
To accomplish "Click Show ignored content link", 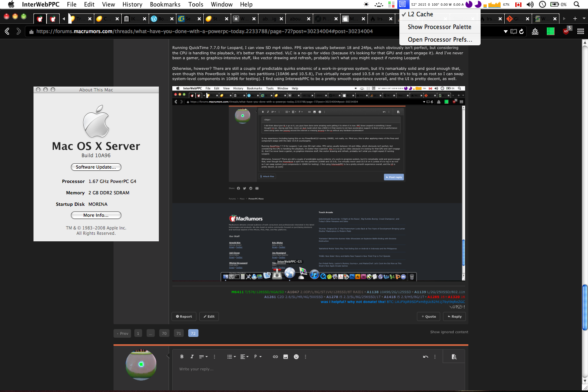I will pos(449,332).
